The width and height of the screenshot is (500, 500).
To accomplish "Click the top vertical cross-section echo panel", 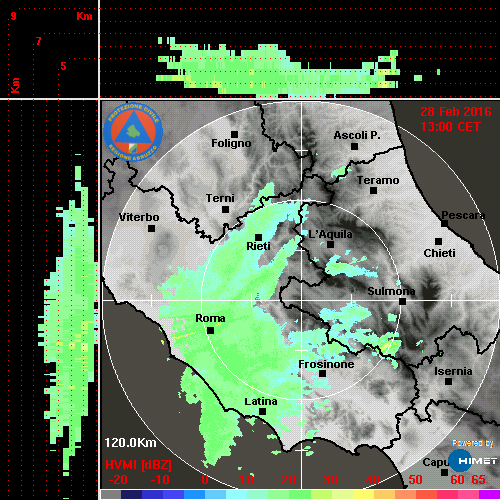I will [x=300, y=49].
